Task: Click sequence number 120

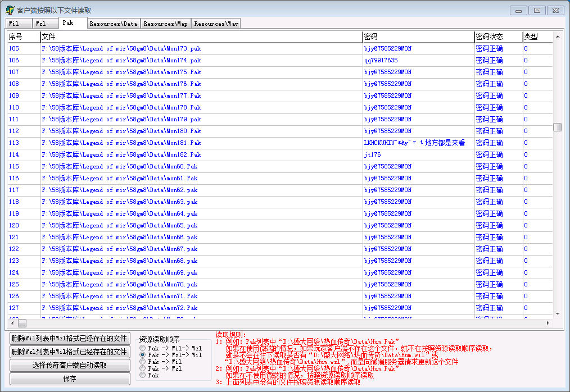Action: click(14, 226)
